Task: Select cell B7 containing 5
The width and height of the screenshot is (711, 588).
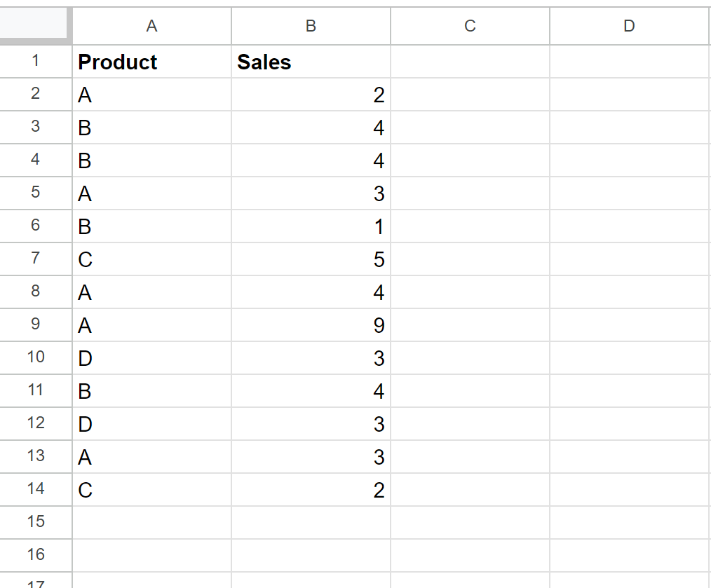Action: [x=311, y=259]
